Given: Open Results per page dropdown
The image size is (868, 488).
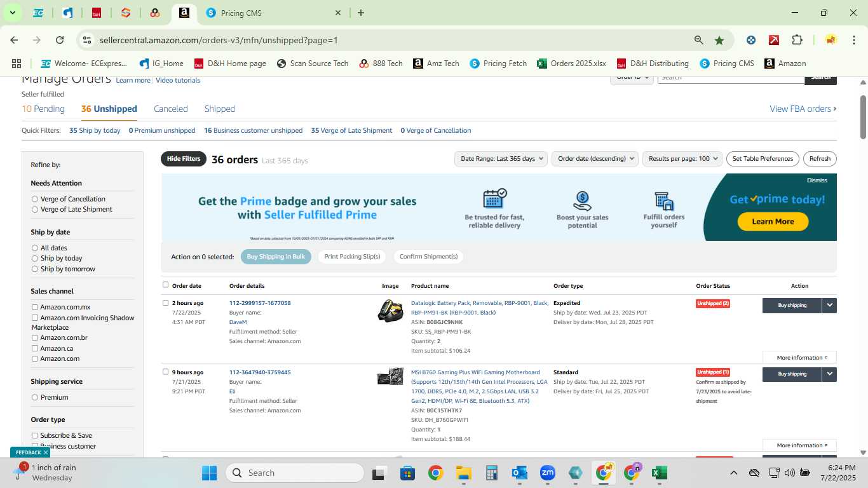Looking at the screenshot, I should coord(682,159).
